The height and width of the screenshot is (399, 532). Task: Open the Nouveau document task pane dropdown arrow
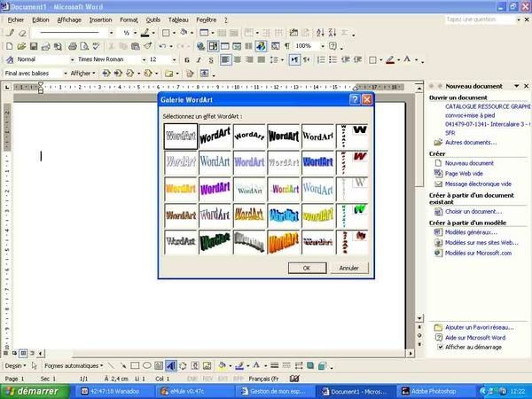[x=516, y=86]
